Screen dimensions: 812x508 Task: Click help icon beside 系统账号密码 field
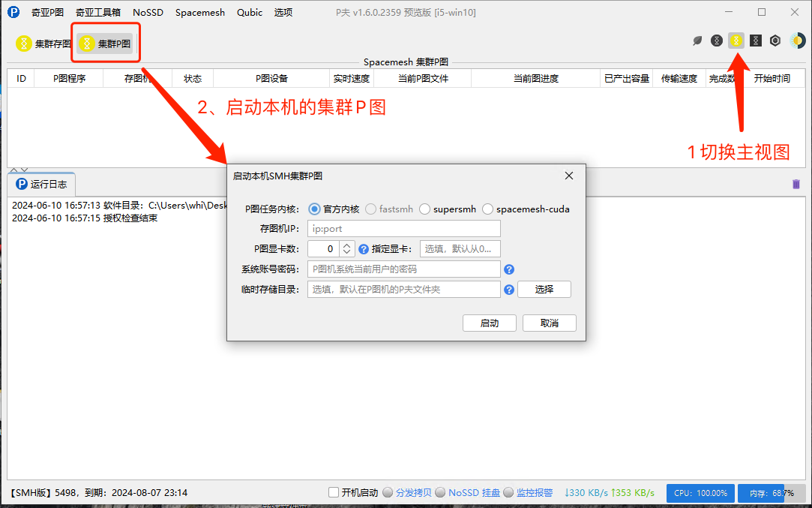(509, 269)
